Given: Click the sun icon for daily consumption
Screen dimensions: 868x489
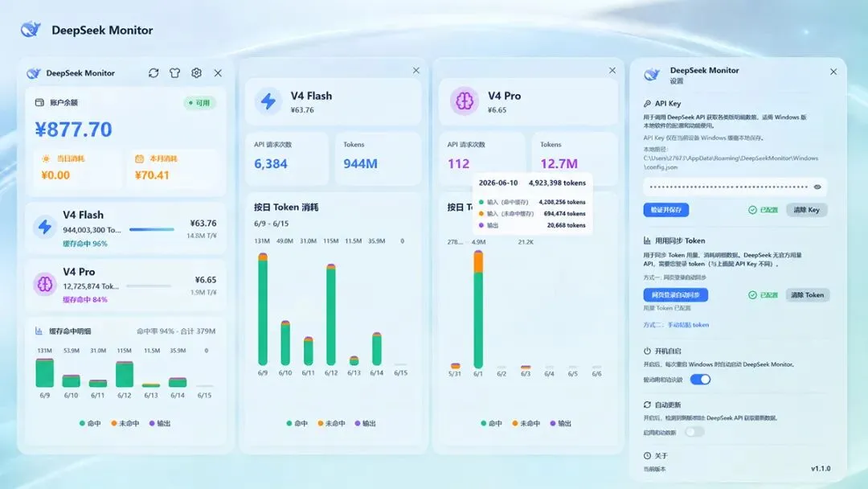Looking at the screenshot, I should click(46, 158).
